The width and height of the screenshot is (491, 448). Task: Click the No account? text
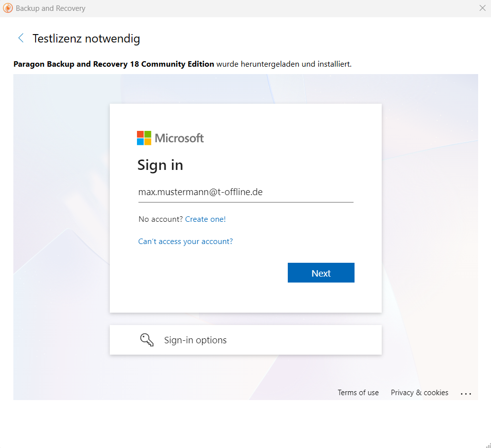click(160, 219)
